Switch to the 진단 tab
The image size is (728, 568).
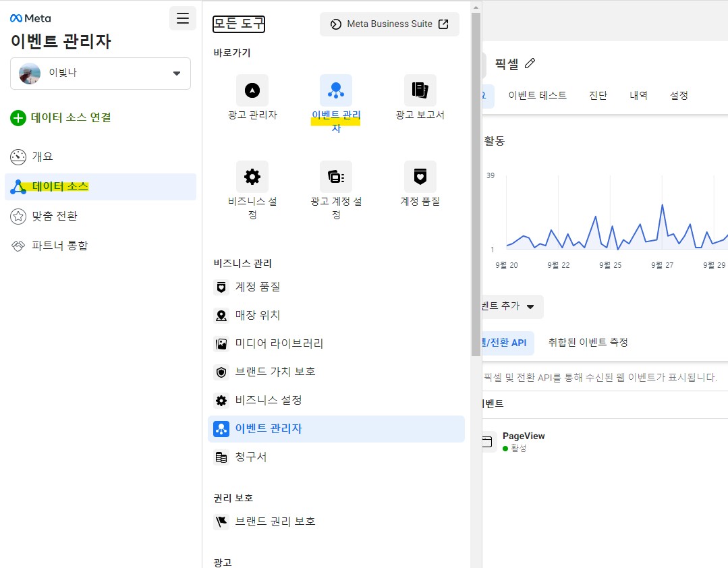(598, 95)
